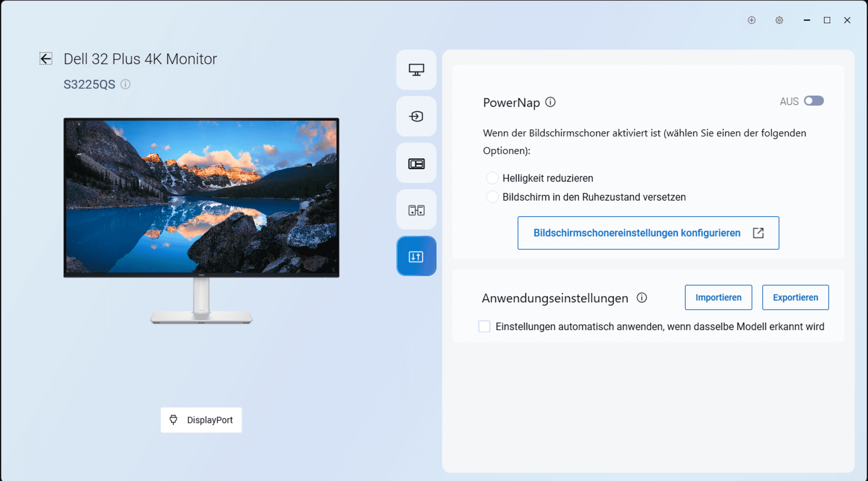868x481 pixels.
Task: Click Bildschirmschonereinstellungen konfigurieren button
Action: pos(648,233)
